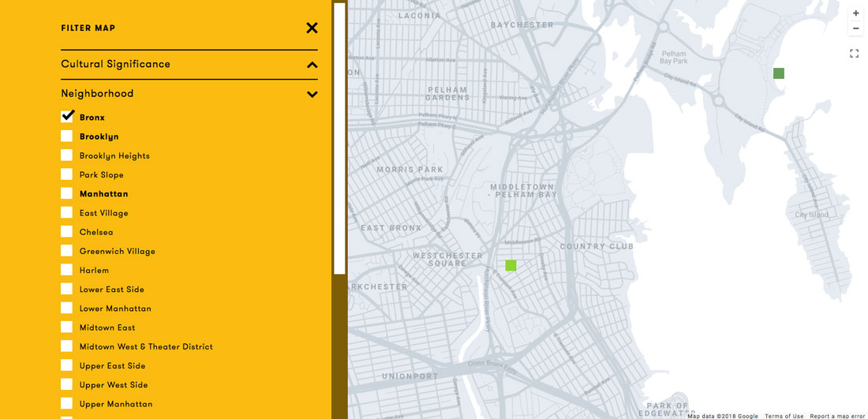Image resolution: width=868 pixels, height=419 pixels.
Task: Click the Cultural Significance heading
Action: tap(115, 64)
